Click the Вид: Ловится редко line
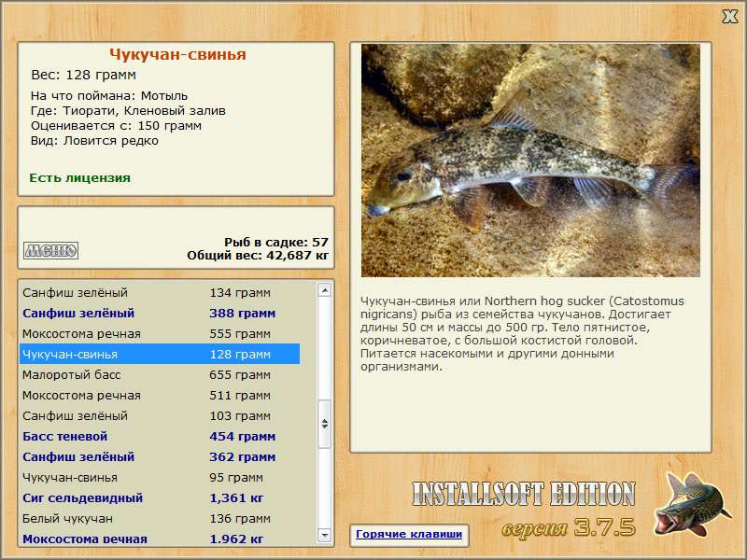The width and height of the screenshot is (747, 560). 94,141
